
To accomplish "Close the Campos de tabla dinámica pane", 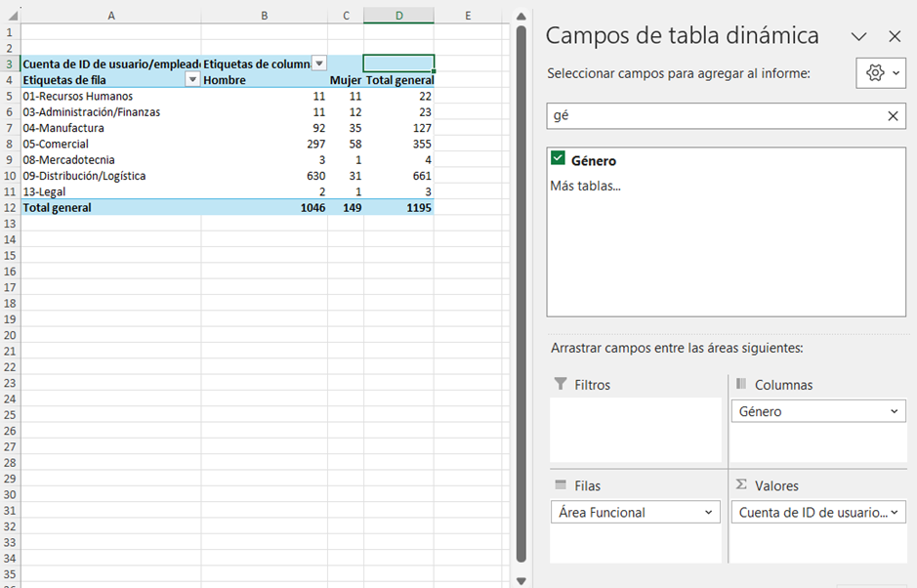I will click(x=895, y=36).
